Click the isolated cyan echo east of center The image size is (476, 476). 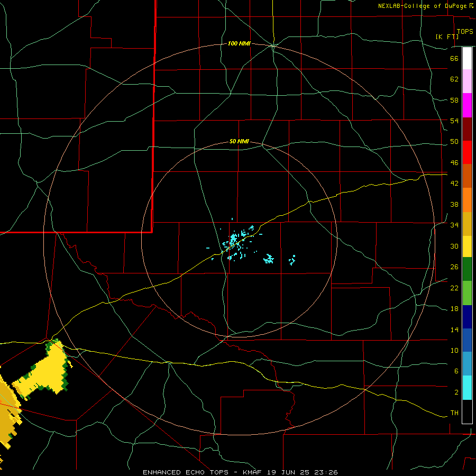point(269,259)
